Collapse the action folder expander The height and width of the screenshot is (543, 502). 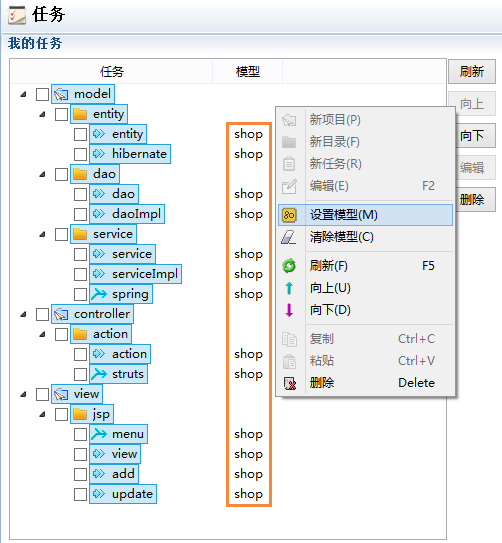click(42, 334)
